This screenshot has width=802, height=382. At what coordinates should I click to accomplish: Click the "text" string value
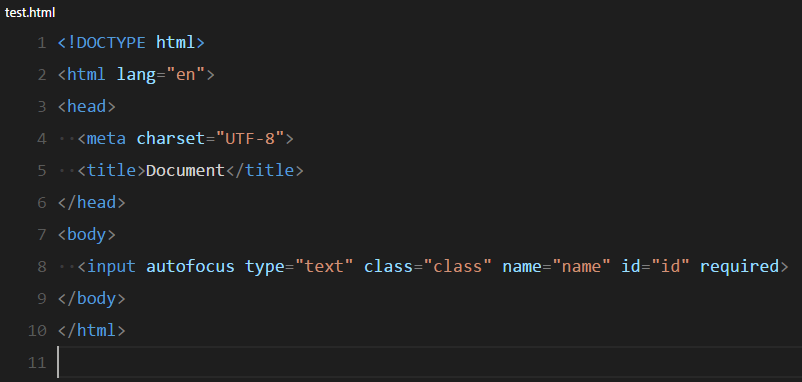tap(324, 267)
